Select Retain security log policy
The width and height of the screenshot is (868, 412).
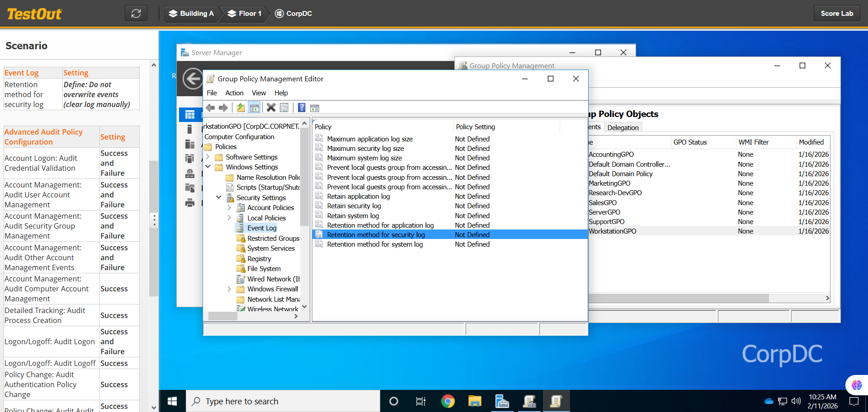(354, 206)
